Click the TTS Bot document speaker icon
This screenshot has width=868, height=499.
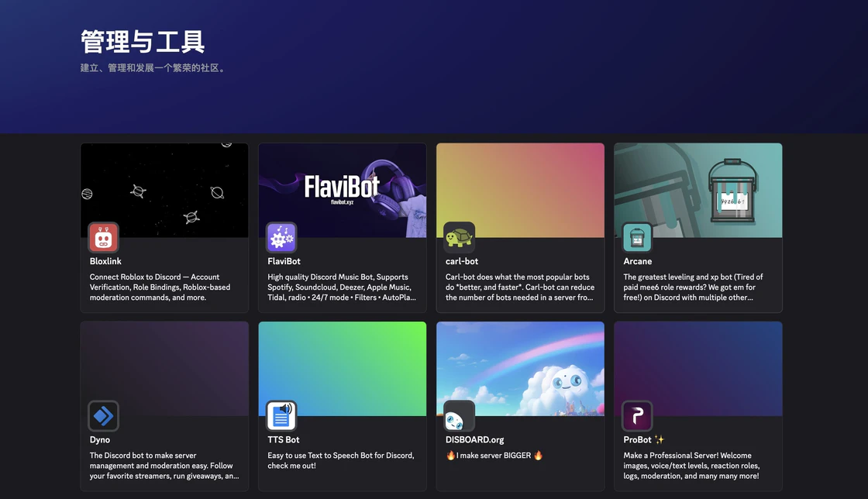tap(281, 416)
